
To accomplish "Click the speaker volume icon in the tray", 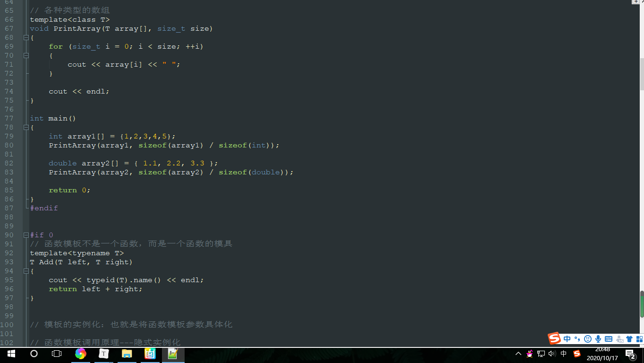I will tap(552, 354).
